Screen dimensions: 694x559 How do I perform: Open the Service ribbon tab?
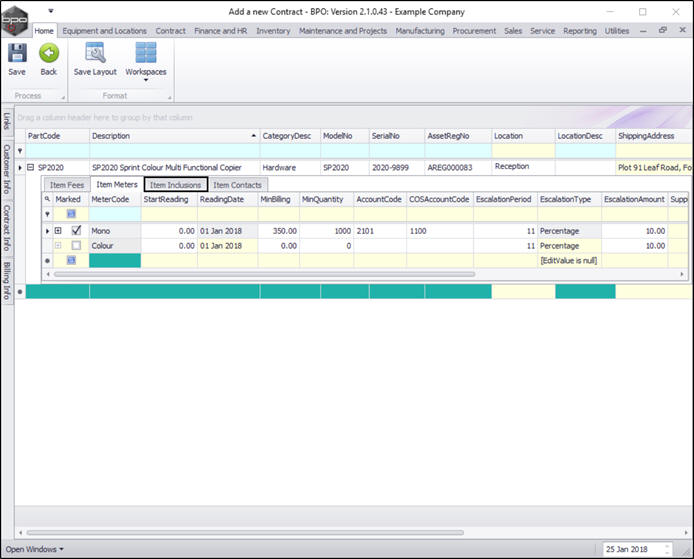(x=543, y=31)
